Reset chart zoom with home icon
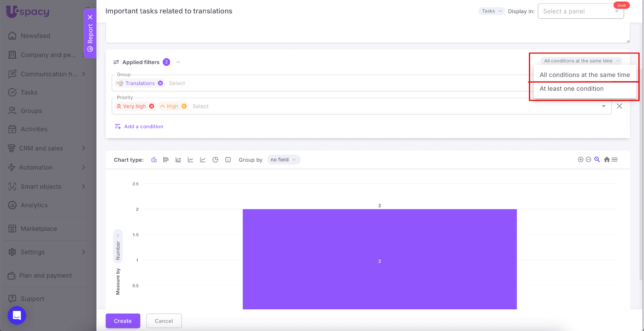Viewport: 644px width, 331px height. (607, 160)
